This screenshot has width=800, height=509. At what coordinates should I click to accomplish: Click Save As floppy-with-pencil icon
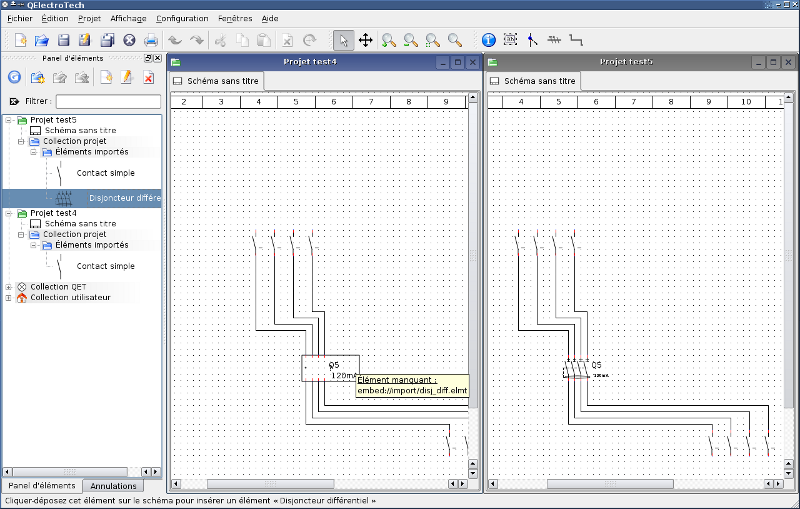click(x=85, y=40)
